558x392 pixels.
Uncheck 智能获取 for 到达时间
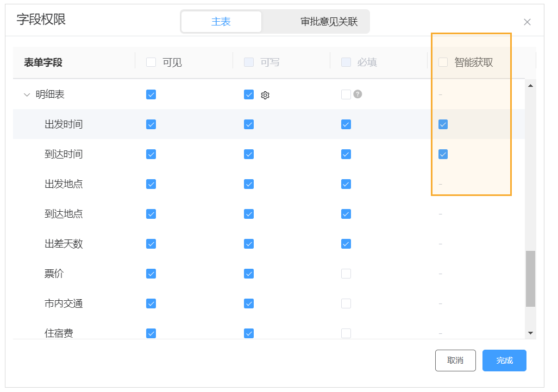click(x=443, y=154)
